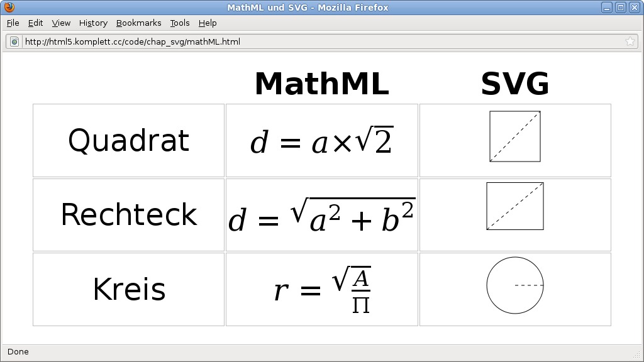The width and height of the screenshot is (644, 362).
Task: Click the MathML column heading
Action: [x=321, y=84]
